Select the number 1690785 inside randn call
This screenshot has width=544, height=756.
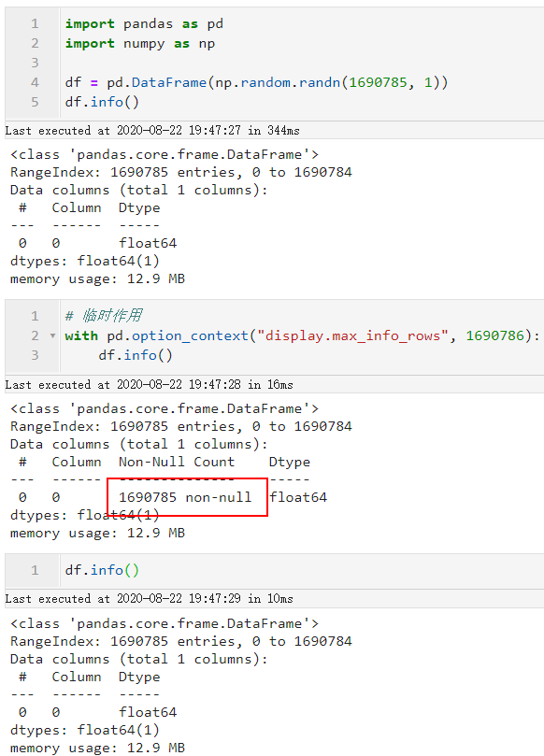tap(379, 82)
